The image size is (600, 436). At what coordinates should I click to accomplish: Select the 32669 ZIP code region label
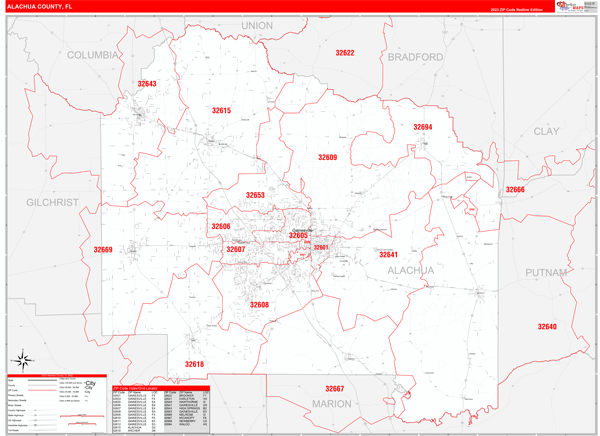[103, 250]
